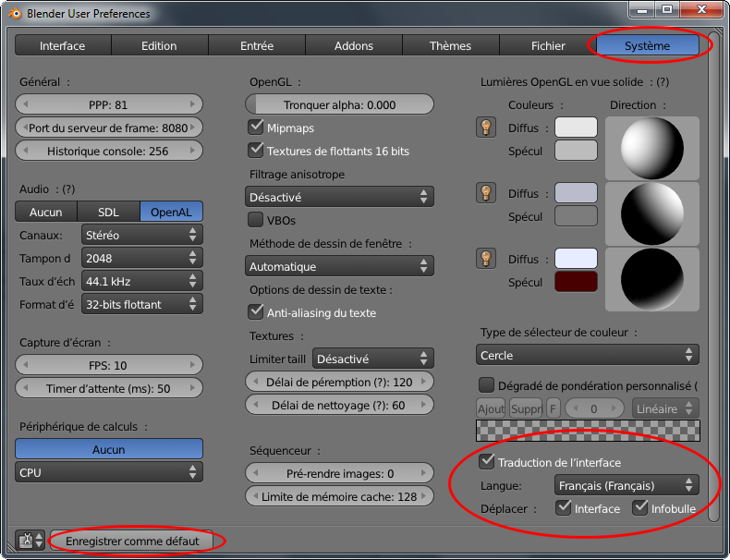The width and height of the screenshot is (730, 560).
Task: Select SDL audio device option
Action: click(x=108, y=212)
